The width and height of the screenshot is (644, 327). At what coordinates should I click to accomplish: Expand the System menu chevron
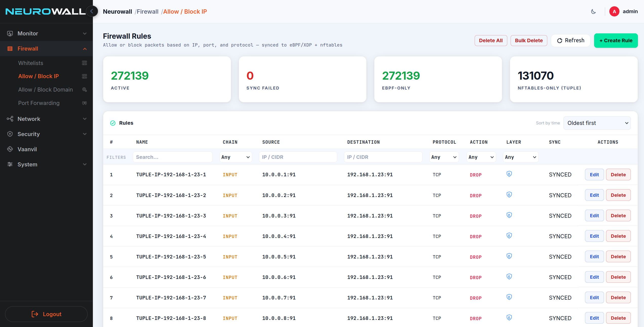click(x=85, y=164)
